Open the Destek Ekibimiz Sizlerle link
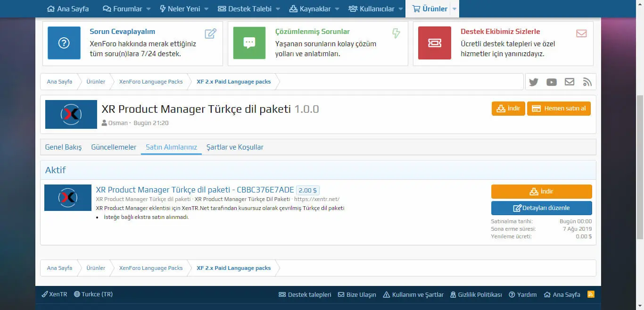The image size is (644, 310). tap(500, 32)
